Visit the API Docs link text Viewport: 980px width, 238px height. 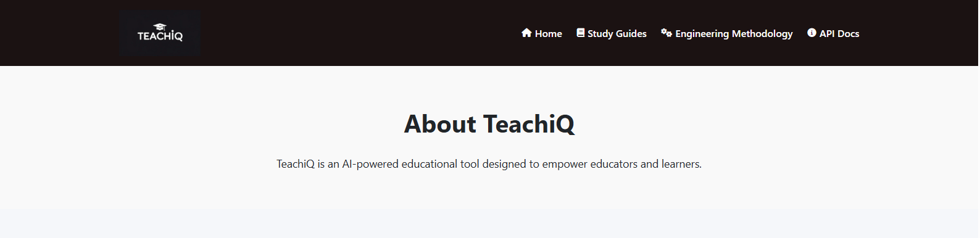[839, 33]
